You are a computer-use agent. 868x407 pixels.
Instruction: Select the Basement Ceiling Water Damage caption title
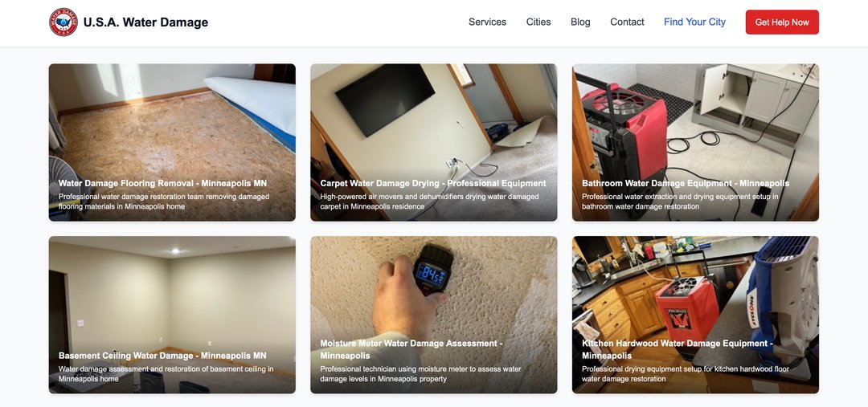[x=162, y=356]
